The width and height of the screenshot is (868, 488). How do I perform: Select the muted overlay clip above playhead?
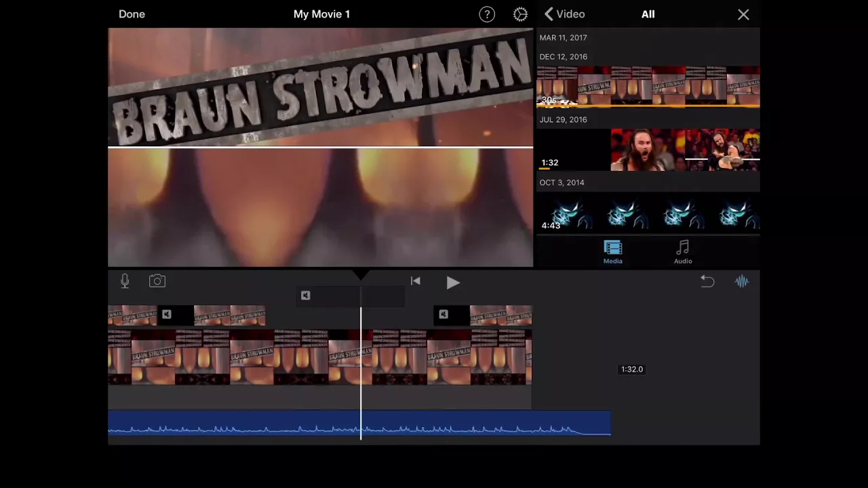tap(351, 296)
